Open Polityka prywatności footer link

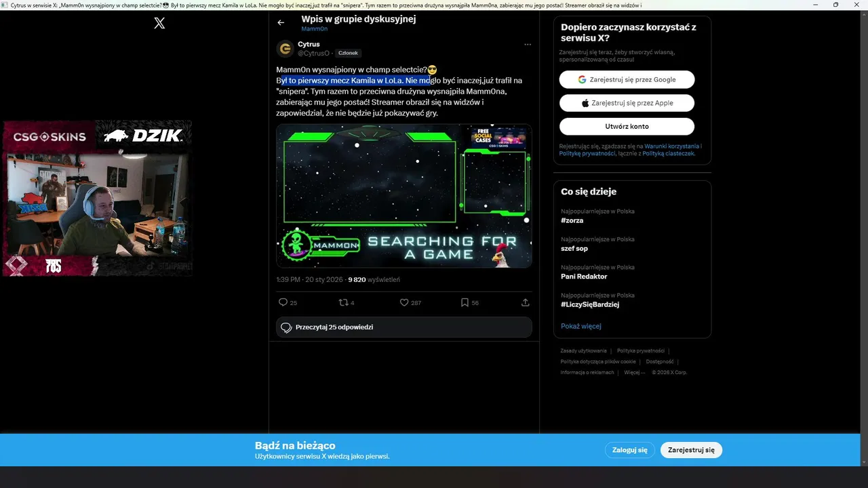coord(641,350)
